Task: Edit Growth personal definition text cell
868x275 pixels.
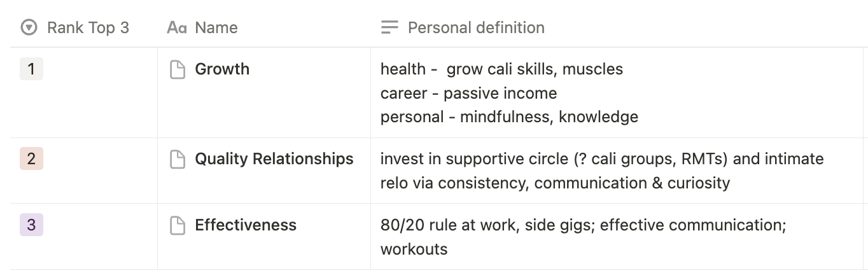Action: (x=617, y=93)
